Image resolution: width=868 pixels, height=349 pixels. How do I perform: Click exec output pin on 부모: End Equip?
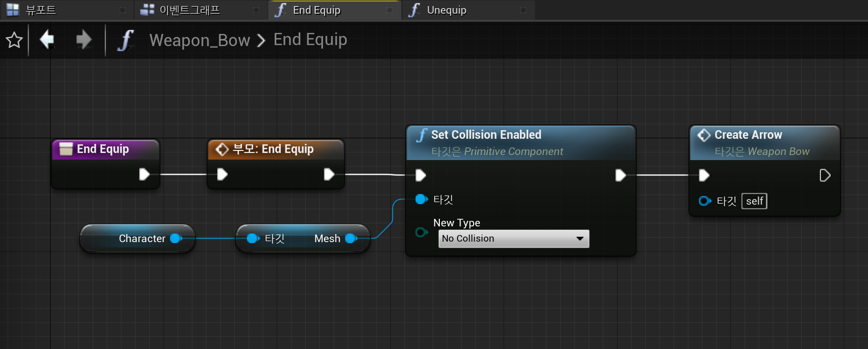click(329, 174)
